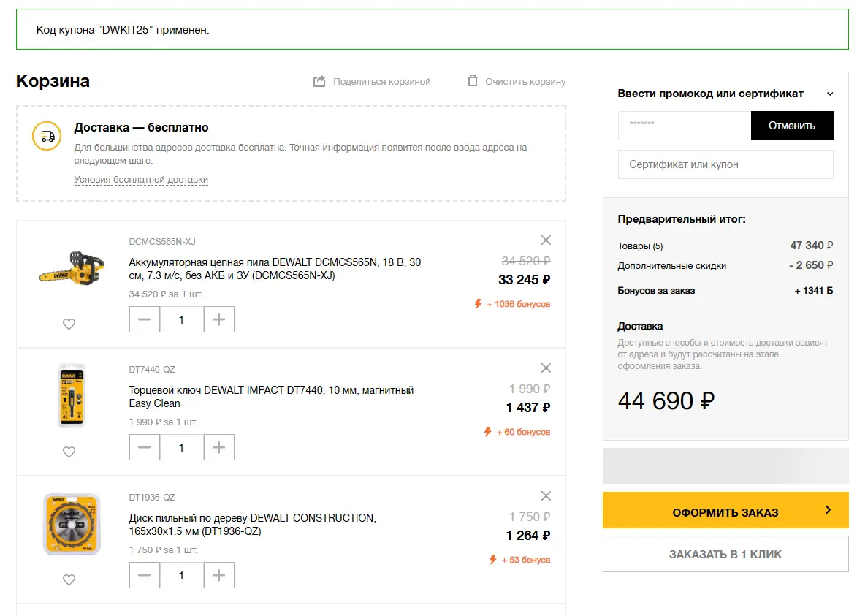This screenshot has height=616, width=857.
Task: Click the '+ 53 бонуса' label
Action: 526,560
